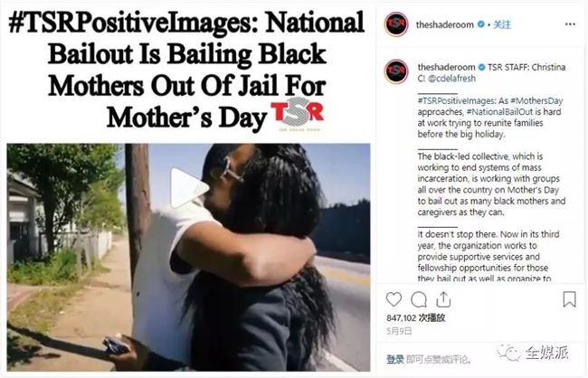Screen dimensions: 588x378
Task: Open theshaderoom username link in the header
Action: tap(445, 24)
